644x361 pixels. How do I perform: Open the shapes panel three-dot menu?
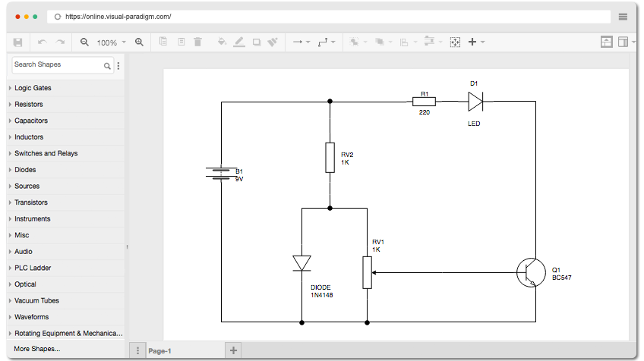pyautogui.click(x=118, y=66)
